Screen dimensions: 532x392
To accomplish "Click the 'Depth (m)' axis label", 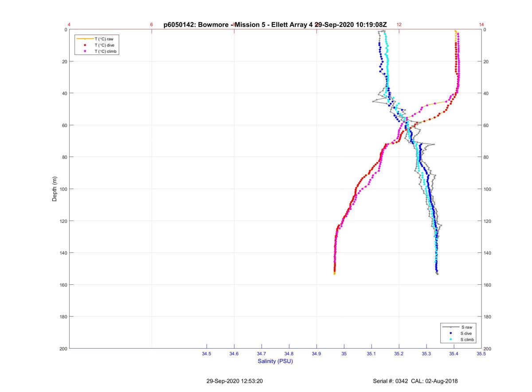I will 55,189.
